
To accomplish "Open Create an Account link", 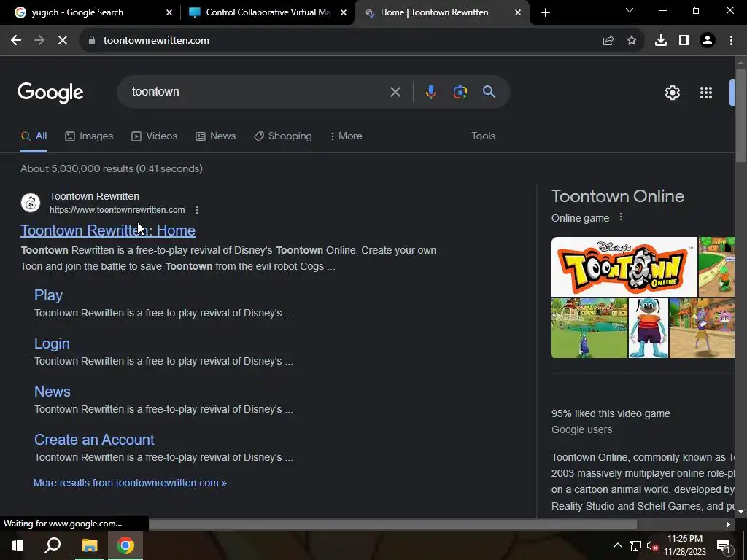I will coord(94,440).
